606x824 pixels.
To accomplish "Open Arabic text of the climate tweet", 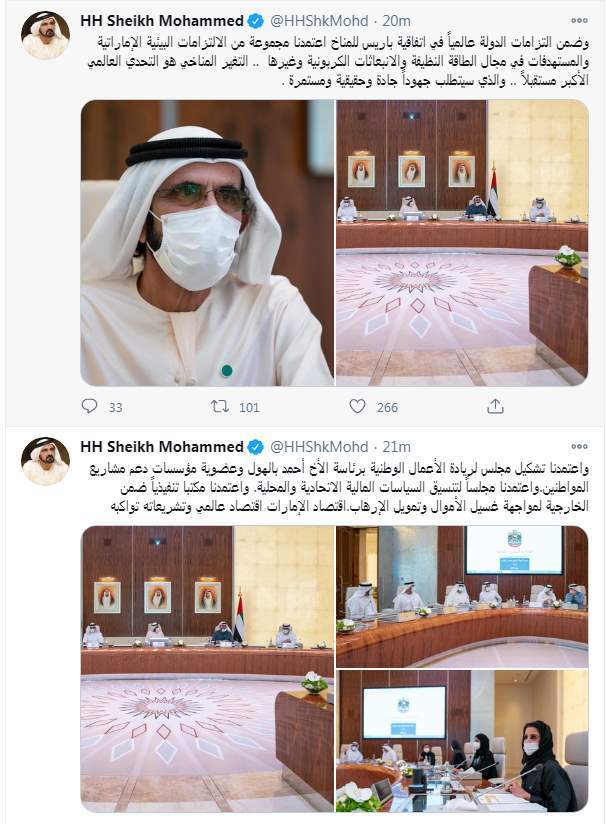I will pyautogui.click(x=337, y=61).
